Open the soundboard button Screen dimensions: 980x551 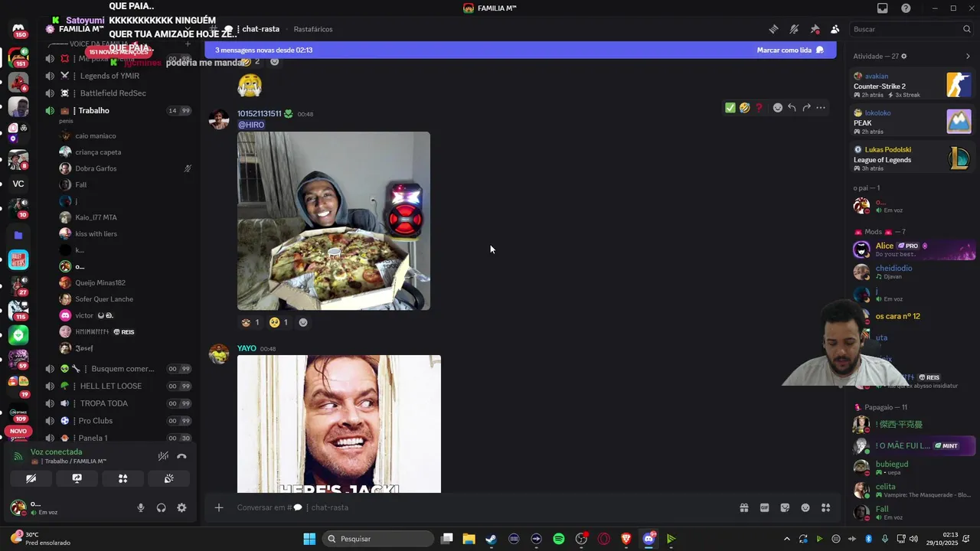(168, 478)
